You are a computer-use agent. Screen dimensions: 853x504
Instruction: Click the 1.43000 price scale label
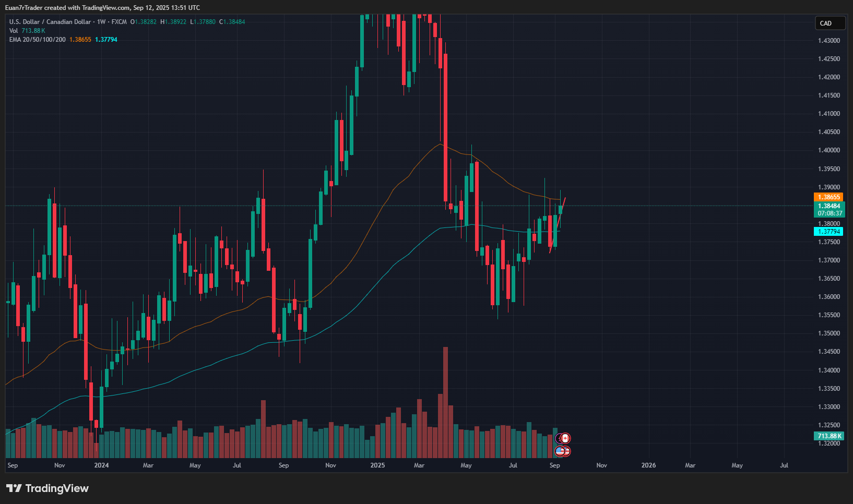pyautogui.click(x=829, y=41)
